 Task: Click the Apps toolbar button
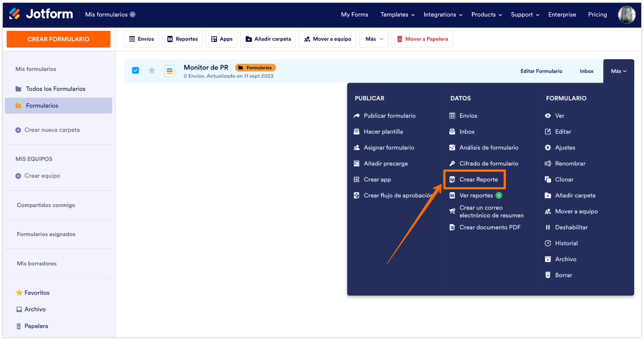(222, 39)
